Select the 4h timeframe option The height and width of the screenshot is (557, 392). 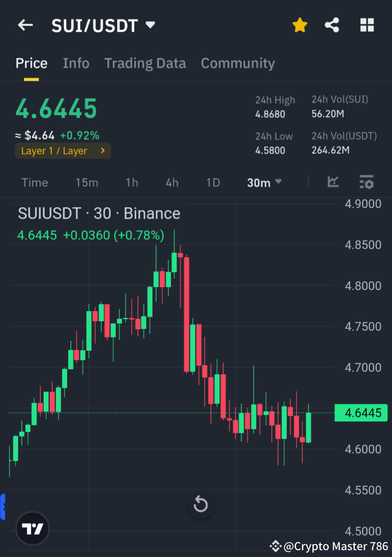pyautogui.click(x=171, y=182)
